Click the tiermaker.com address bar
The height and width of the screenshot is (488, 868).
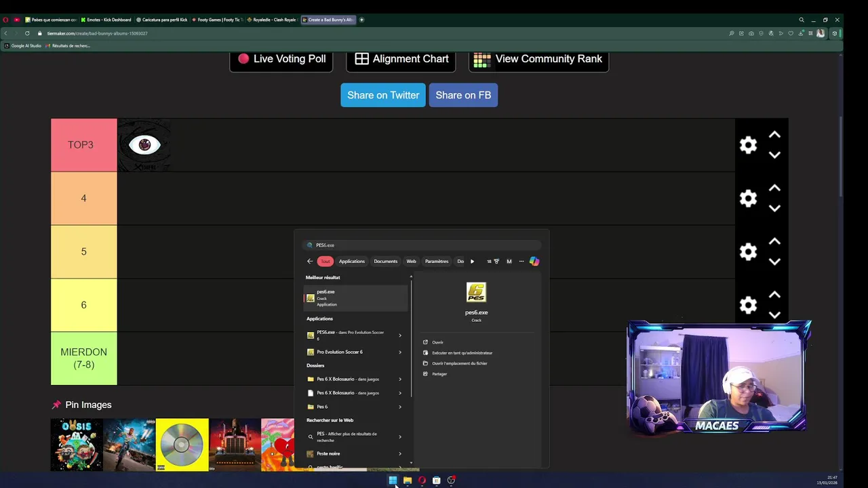pyautogui.click(x=97, y=33)
